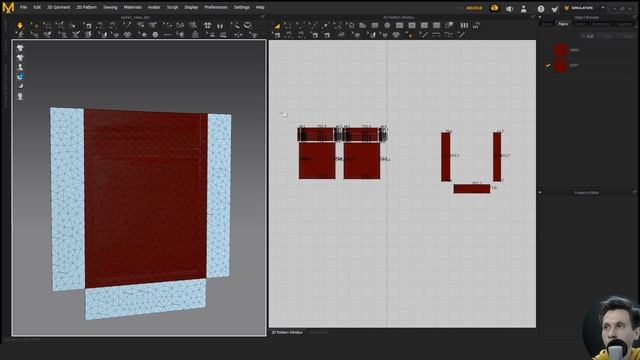Click the diamond mesh icon in 3D toolbar
Viewport: 640px width, 360px height.
click(127, 35)
